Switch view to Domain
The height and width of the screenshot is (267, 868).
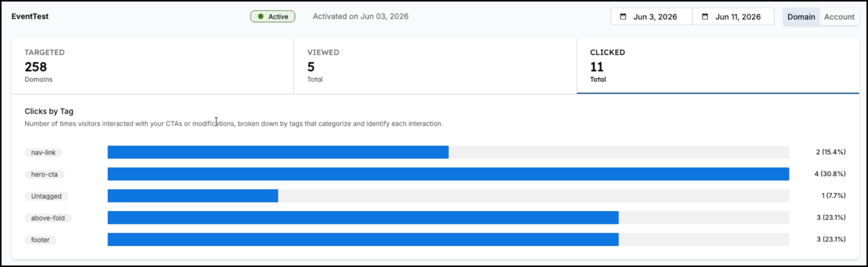coord(801,17)
